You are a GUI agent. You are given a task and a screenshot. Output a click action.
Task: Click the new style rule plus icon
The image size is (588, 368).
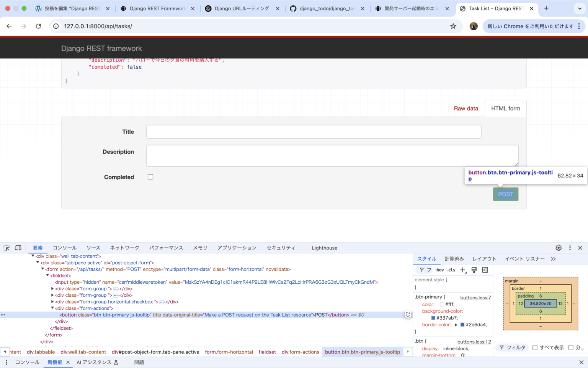(x=463, y=270)
